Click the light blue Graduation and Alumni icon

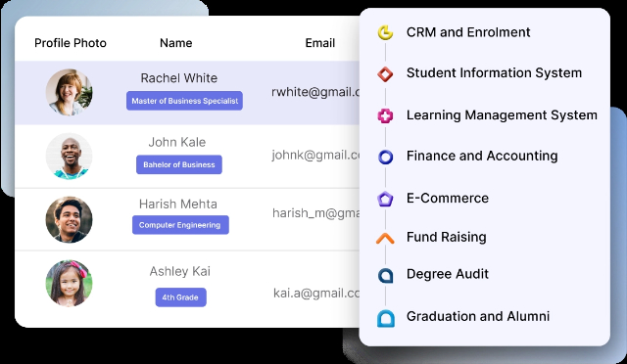tap(386, 318)
